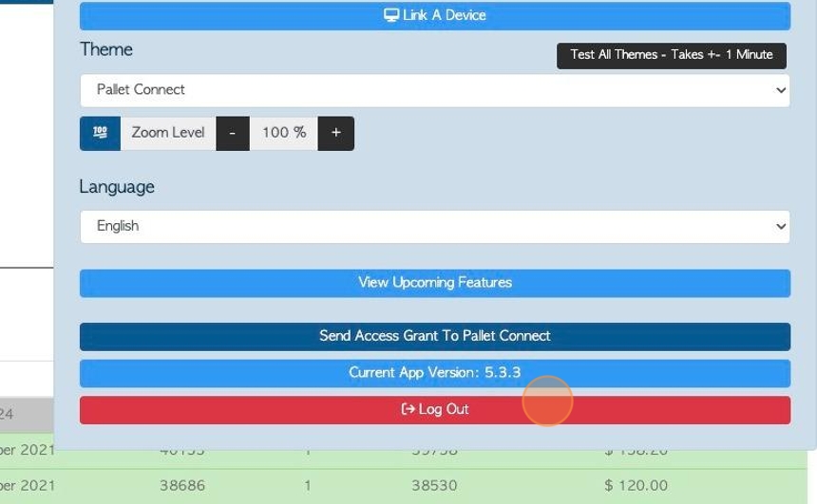Image resolution: width=817 pixels, height=504 pixels.
Task: Decrease zoom level with minus button
Action: [233, 133]
